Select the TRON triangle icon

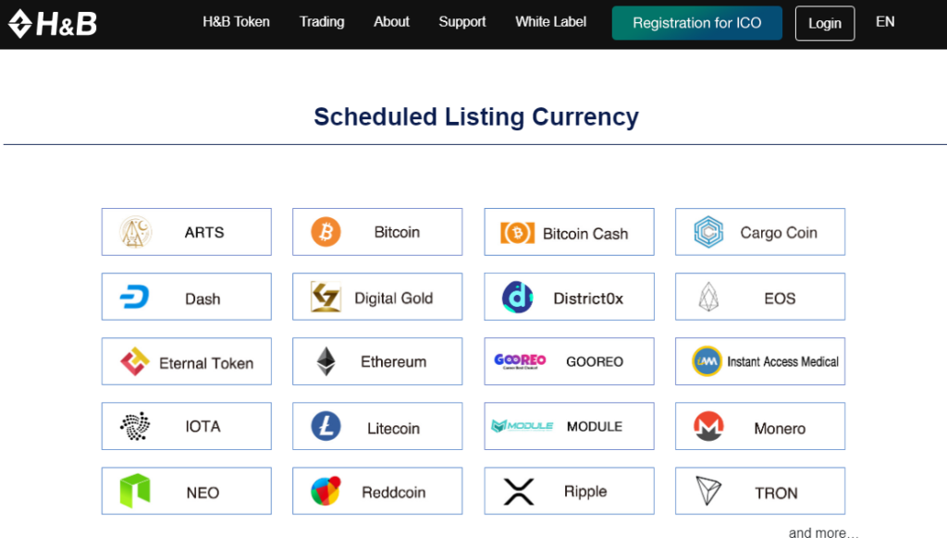click(x=708, y=491)
